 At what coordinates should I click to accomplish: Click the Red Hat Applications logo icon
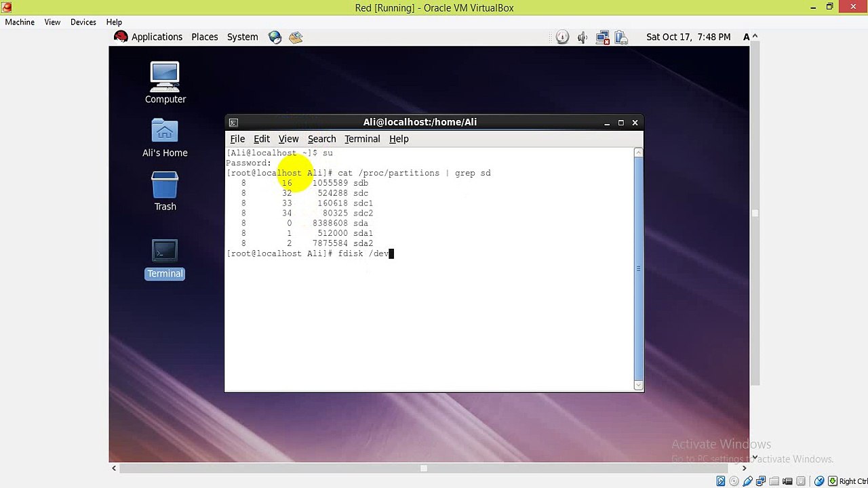pyautogui.click(x=121, y=37)
